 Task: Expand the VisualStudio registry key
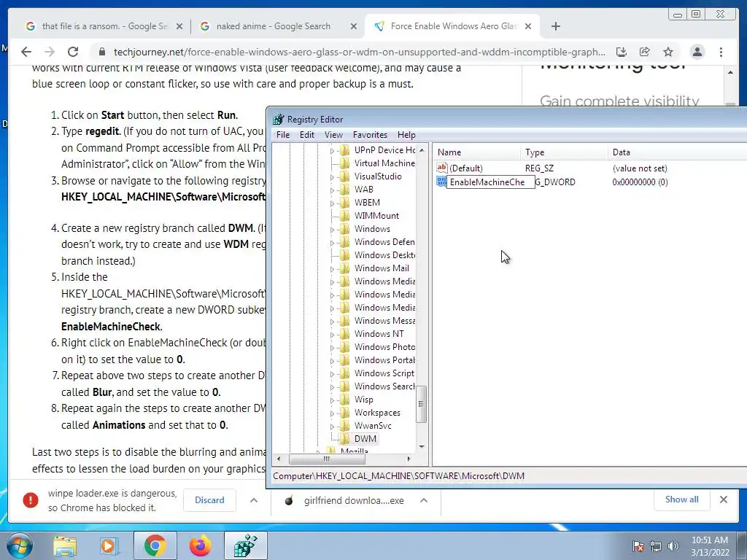coord(332,177)
